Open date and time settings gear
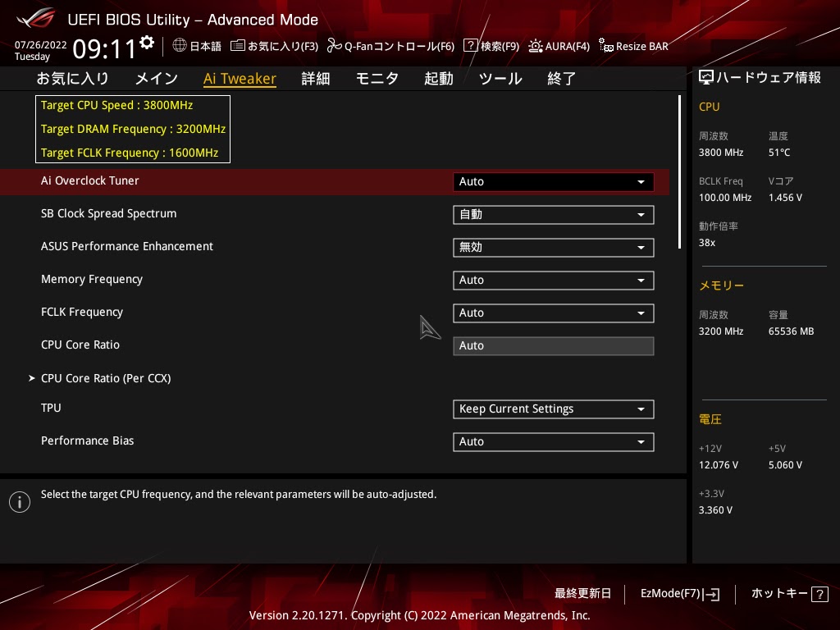The width and height of the screenshot is (840, 630). tap(147, 43)
